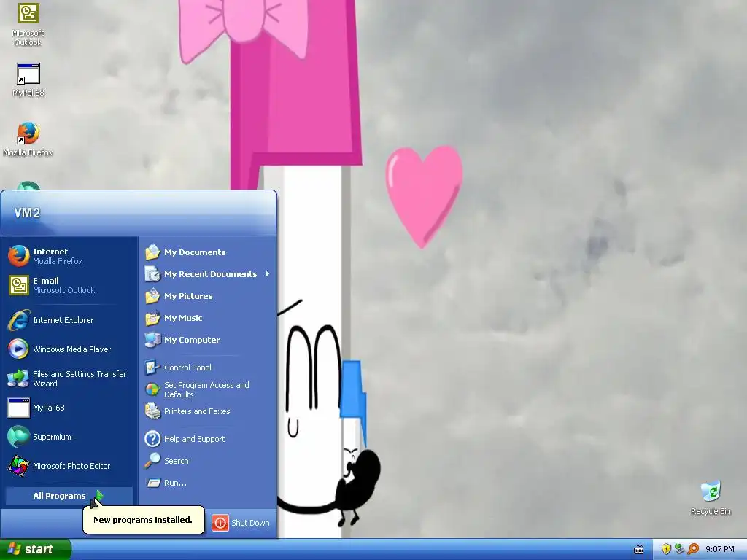Click Set Program Access and Defaults label
Image resolution: width=747 pixels, height=560 pixels.
coord(206,389)
